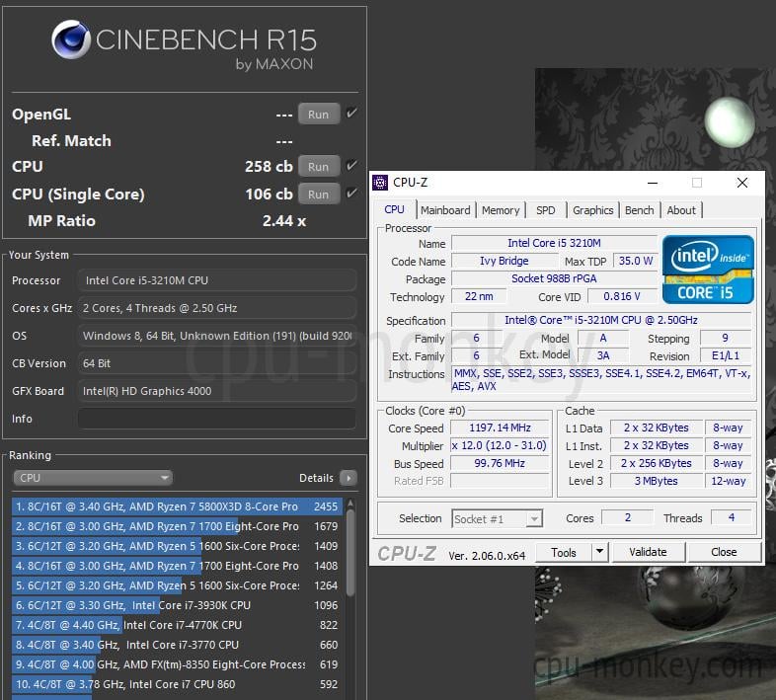
Task: Open the SPD tab
Action: pos(545,210)
